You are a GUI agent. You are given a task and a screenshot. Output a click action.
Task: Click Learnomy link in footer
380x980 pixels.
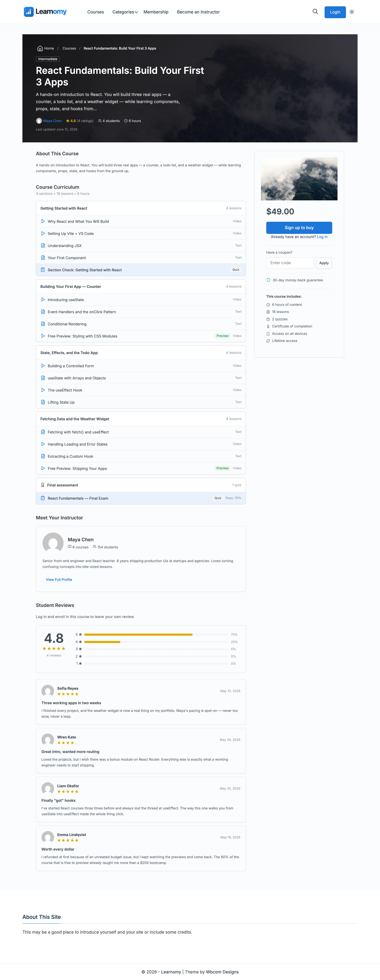click(171, 972)
